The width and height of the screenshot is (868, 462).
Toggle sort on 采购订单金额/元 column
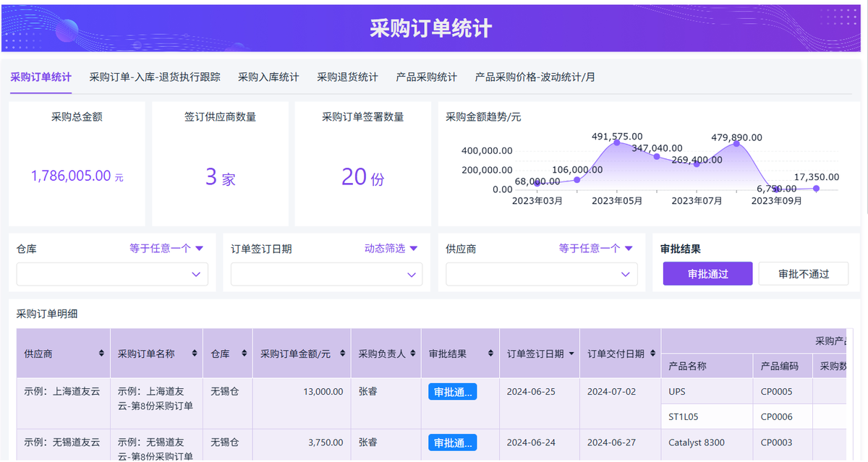[341, 354]
